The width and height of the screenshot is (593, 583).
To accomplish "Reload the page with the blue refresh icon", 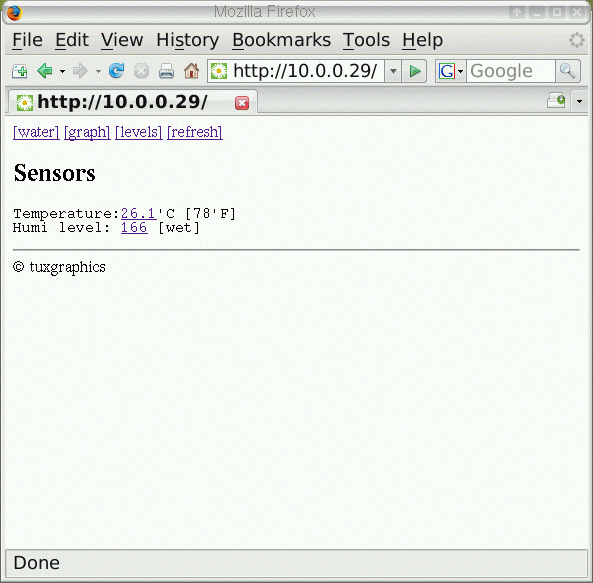I will coord(116,71).
